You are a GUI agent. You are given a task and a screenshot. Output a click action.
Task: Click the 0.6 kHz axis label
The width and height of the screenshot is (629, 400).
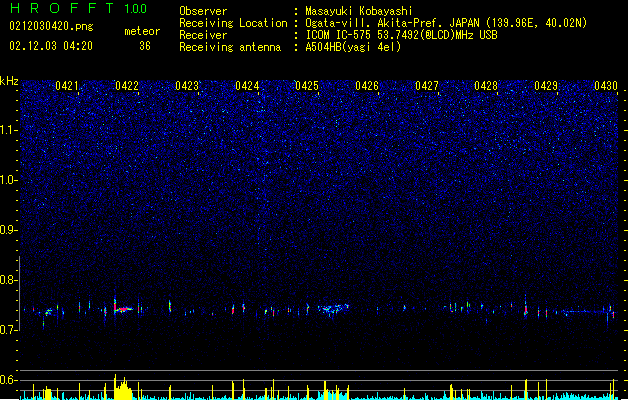tap(9, 380)
